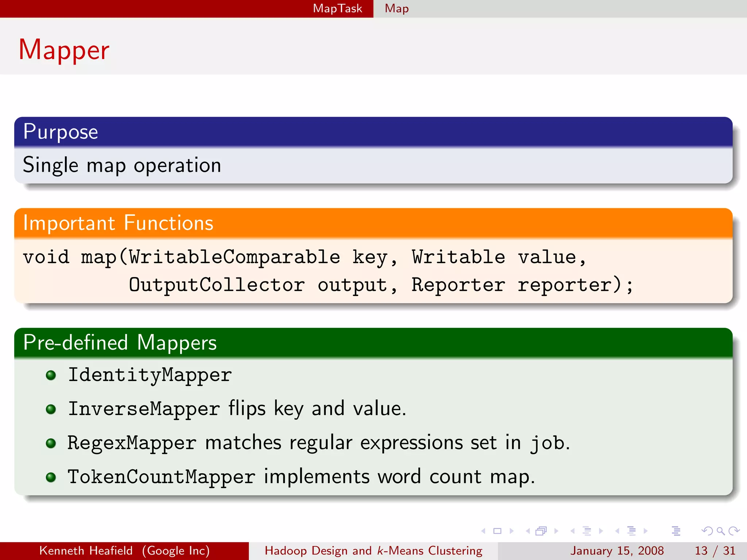Click the previous section arrow

[x=617, y=531]
